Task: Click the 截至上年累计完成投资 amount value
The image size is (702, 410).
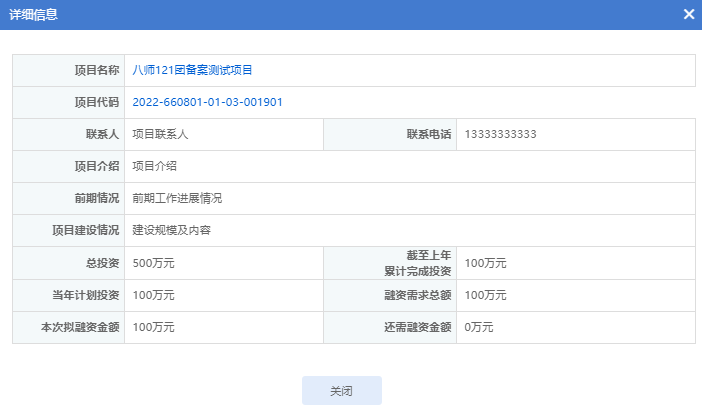Action: pos(486,263)
